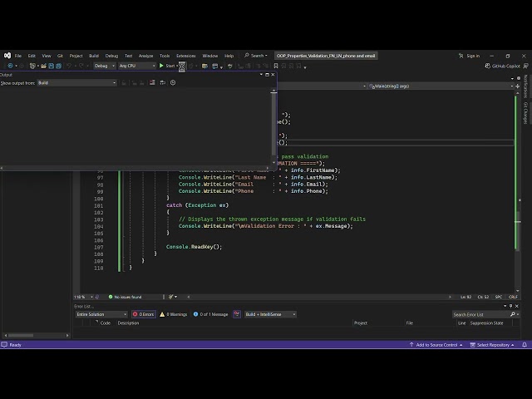Click the Git Changes side tab
The width and height of the screenshot is (532, 399).
click(525, 113)
